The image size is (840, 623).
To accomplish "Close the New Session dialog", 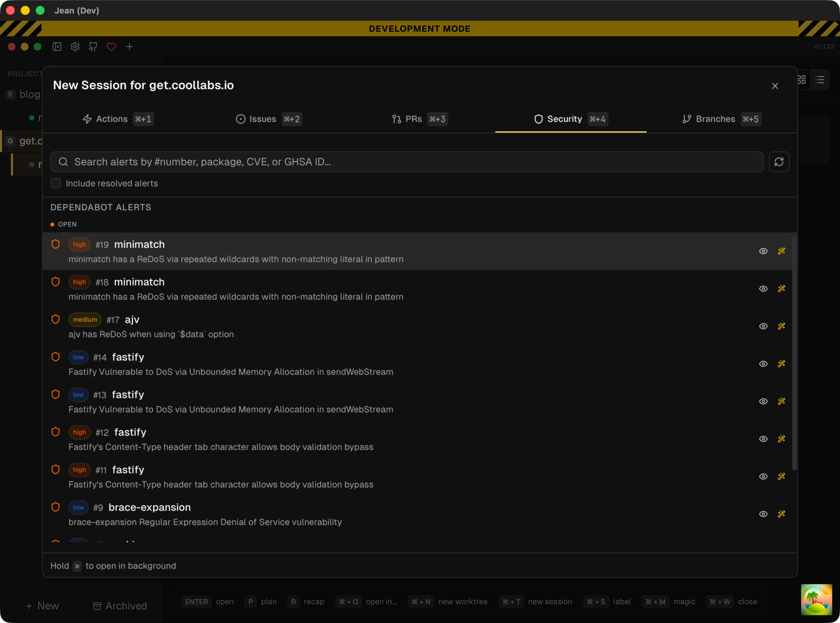I will pos(775,86).
